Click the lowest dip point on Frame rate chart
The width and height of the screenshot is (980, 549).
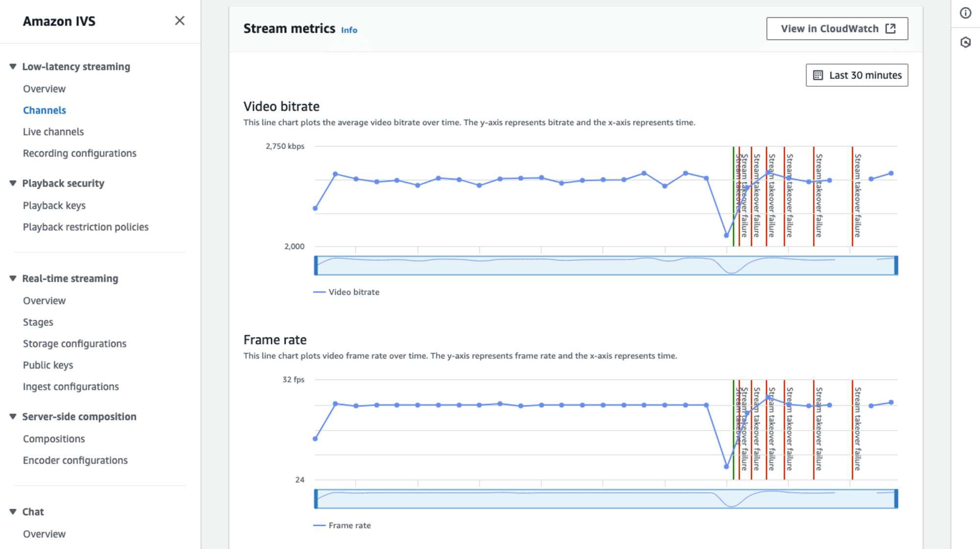[x=726, y=467]
